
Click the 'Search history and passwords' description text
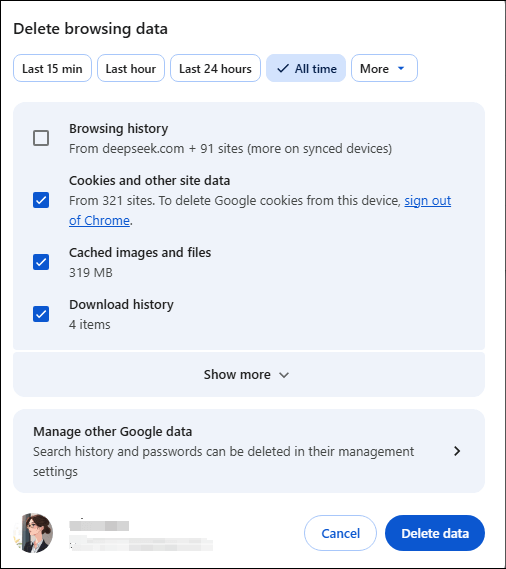point(223,461)
